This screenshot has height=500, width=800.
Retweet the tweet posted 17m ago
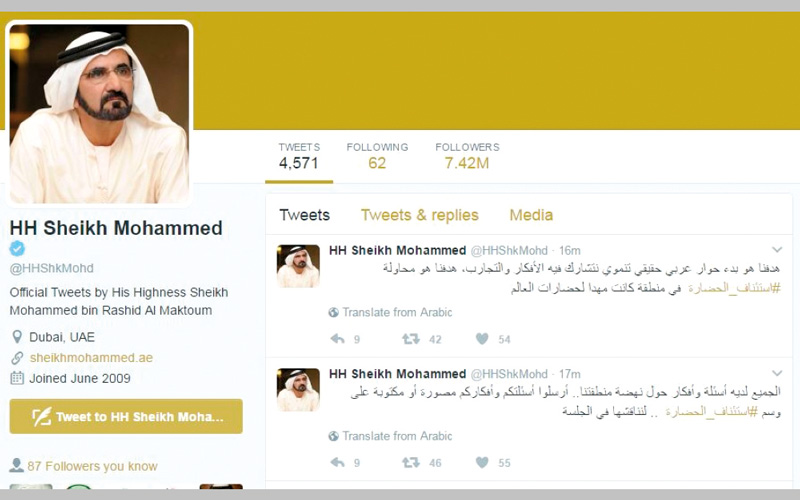click(411, 462)
